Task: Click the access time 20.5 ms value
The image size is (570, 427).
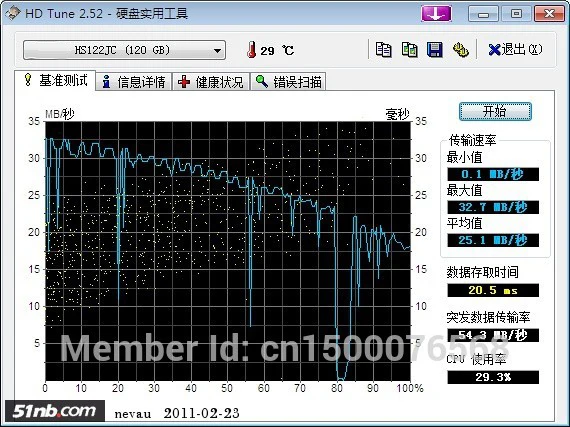Action: click(x=493, y=290)
